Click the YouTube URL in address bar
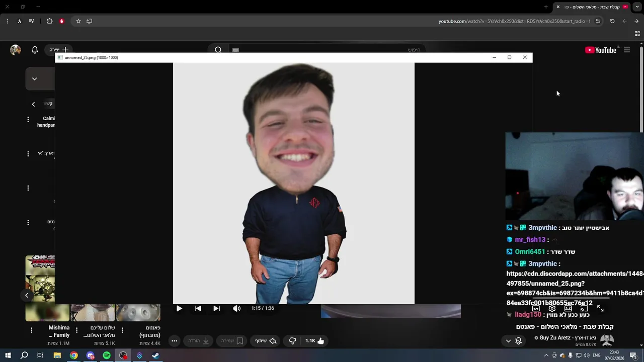 (514, 21)
